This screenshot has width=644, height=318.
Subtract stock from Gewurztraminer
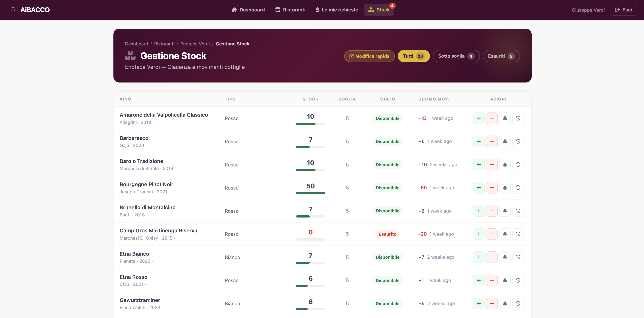click(492, 303)
